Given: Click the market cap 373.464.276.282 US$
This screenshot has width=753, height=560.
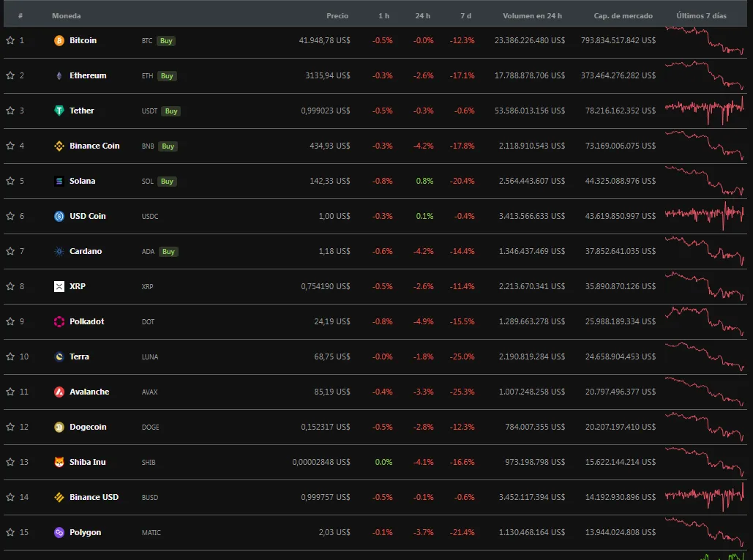Looking at the screenshot, I should (x=618, y=75).
